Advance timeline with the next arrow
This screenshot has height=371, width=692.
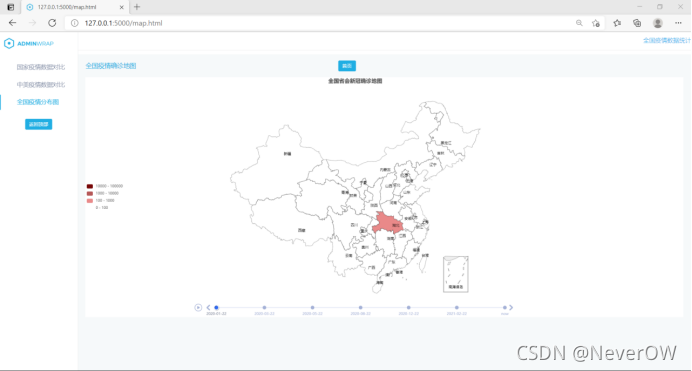[x=511, y=307]
